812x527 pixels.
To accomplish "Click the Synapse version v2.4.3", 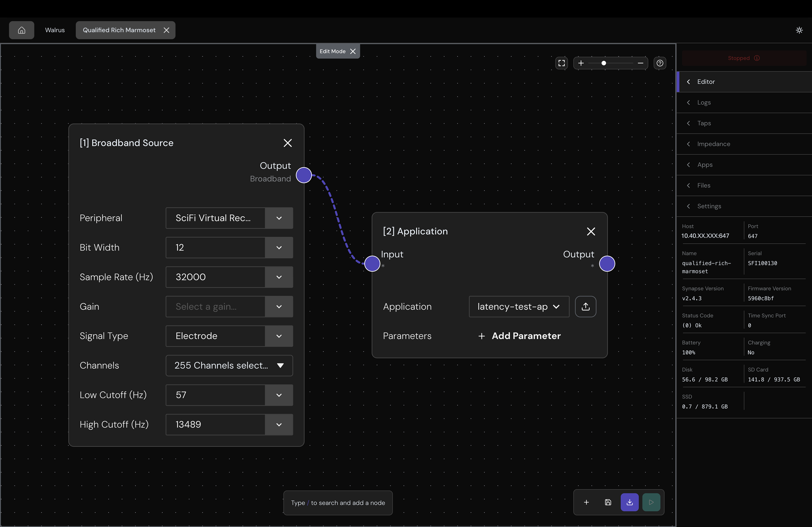I will point(692,298).
